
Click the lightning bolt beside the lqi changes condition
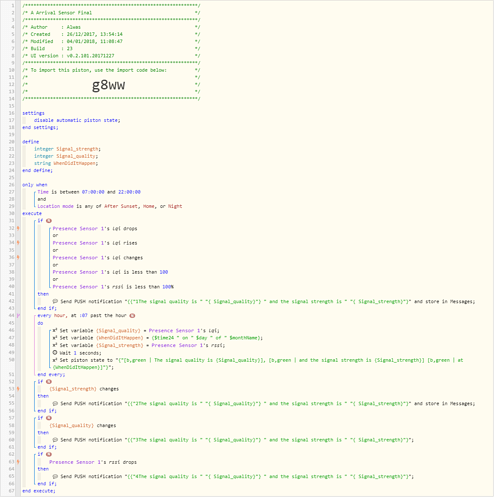(x=18, y=257)
